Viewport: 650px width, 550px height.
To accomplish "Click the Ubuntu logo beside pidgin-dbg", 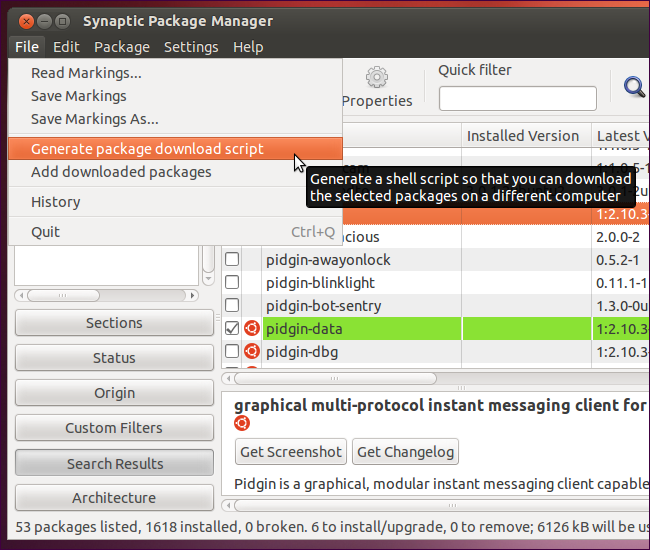I will (x=252, y=351).
